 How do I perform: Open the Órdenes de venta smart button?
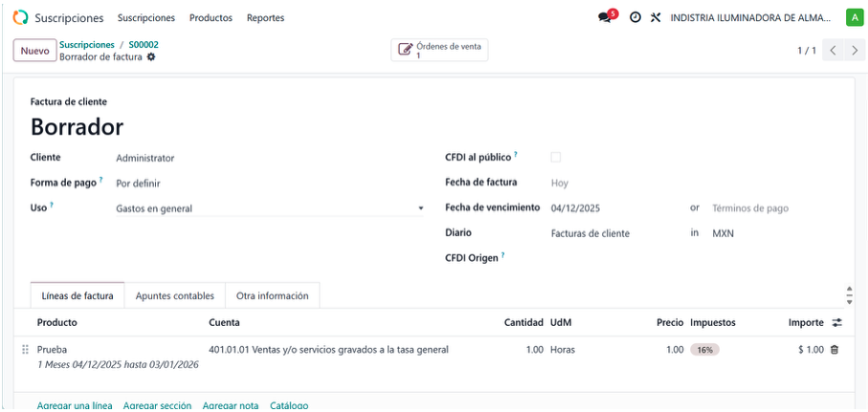click(439, 50)
